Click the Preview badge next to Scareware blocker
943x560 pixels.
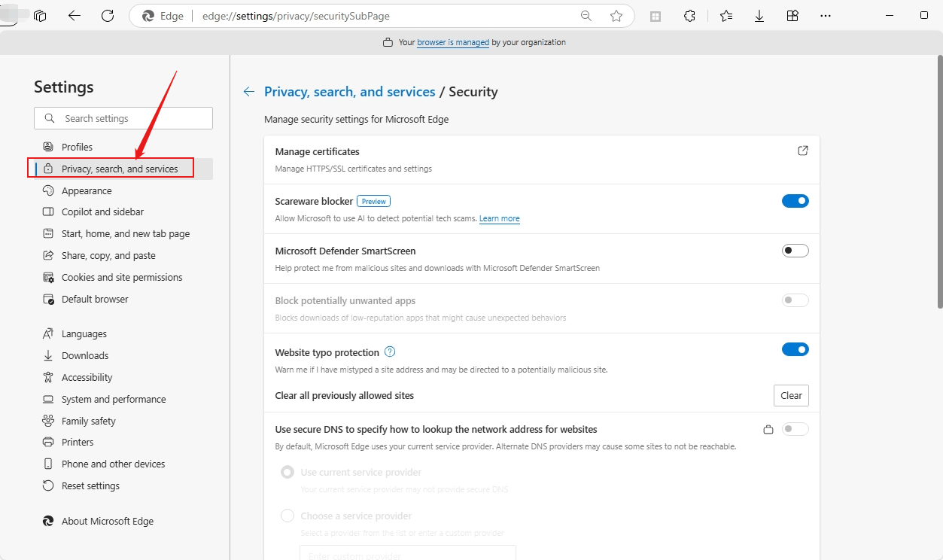coord(373,202)
